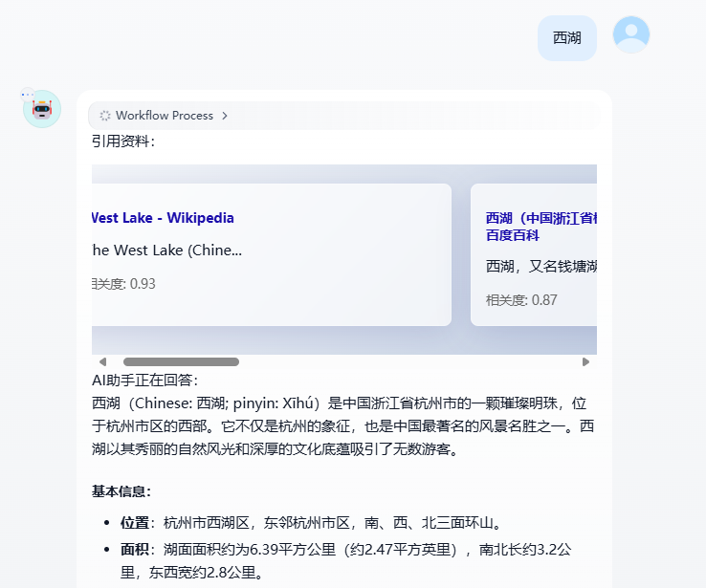706x588 pixels.
Task: Open the West Lake - Wikipedia link
Action: click(164, 218)
